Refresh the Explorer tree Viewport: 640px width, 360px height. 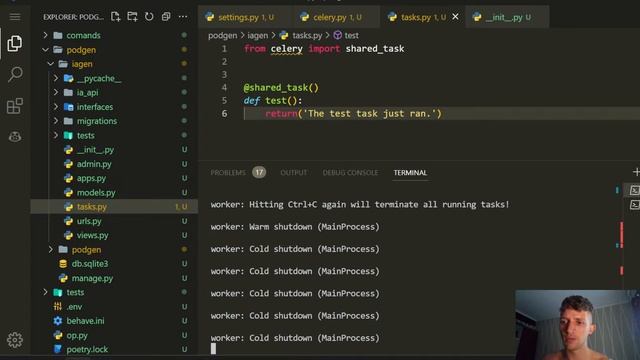coord(149,16)
